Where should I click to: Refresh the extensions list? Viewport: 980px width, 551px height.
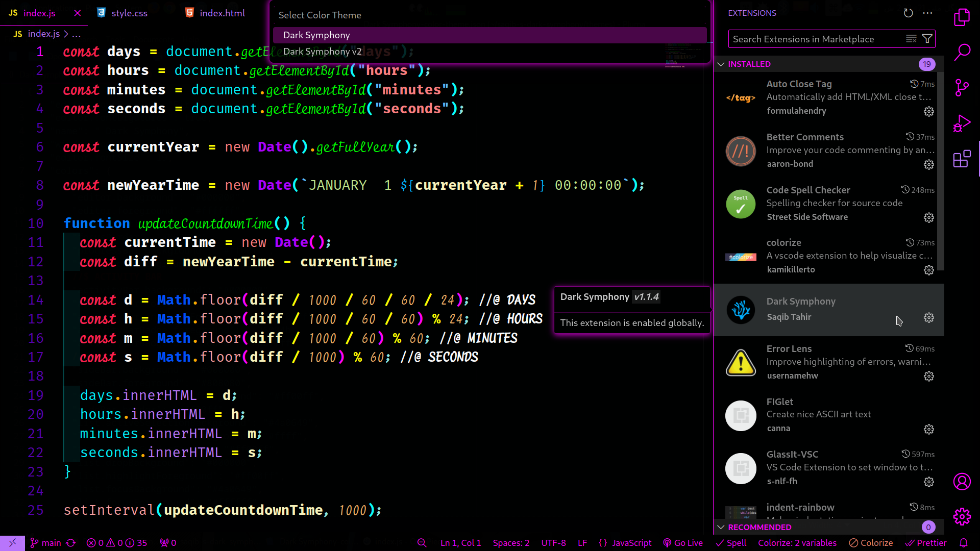(x=908, y=13)
